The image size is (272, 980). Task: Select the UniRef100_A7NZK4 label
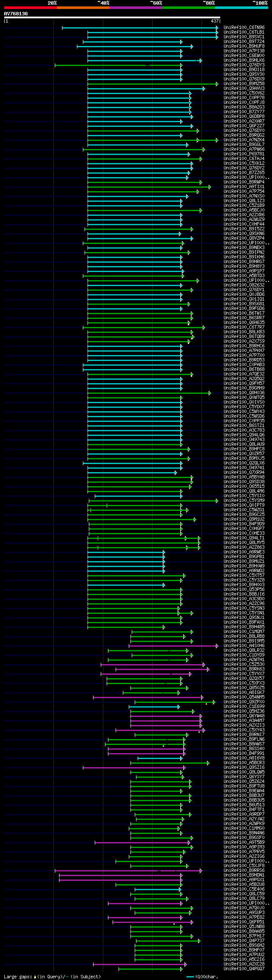244,140
